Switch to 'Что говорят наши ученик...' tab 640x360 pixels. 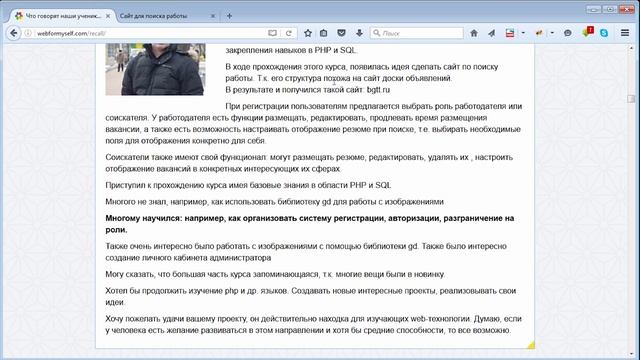(x=62, y=16)
